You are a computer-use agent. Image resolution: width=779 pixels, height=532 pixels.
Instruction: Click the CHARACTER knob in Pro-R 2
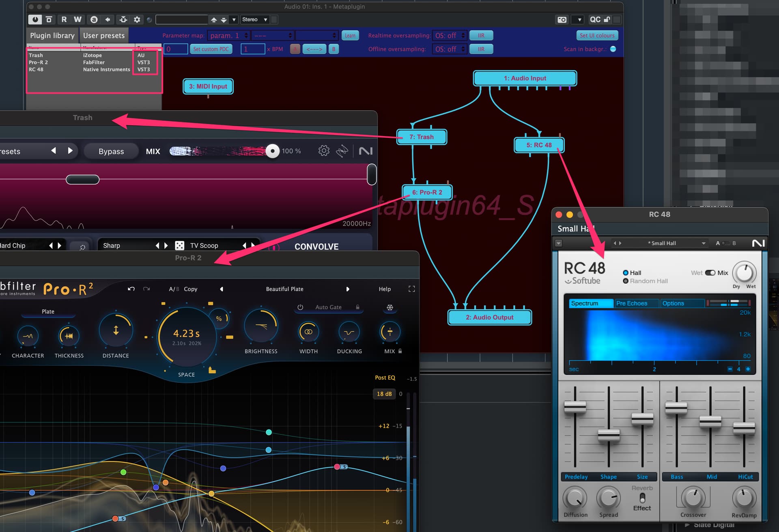pos(28,336)
